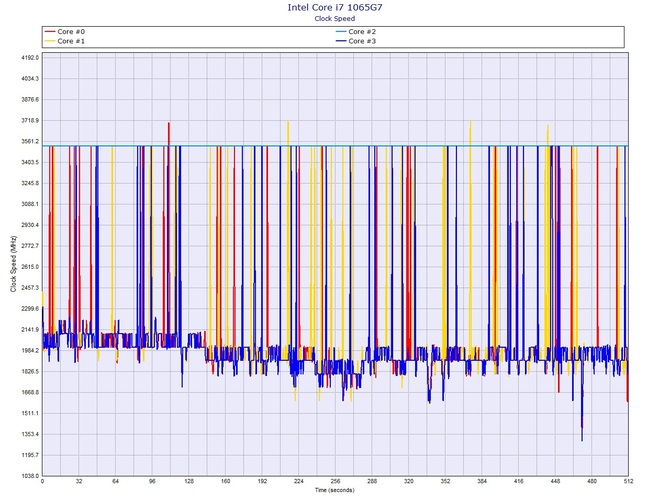Click the 1195.7 y-axis value
The width and height of the screenshot is (670, 502).
click(x=30, y=455)
